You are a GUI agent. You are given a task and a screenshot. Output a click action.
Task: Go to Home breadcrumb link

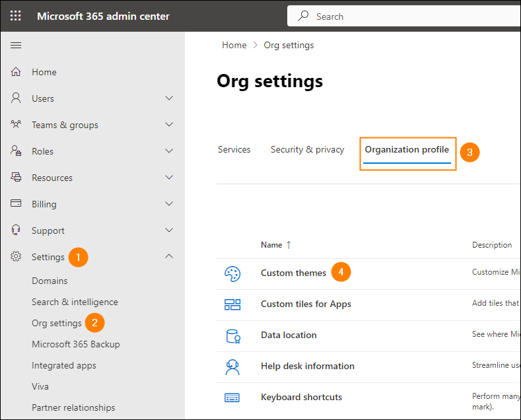coord(234,45)
